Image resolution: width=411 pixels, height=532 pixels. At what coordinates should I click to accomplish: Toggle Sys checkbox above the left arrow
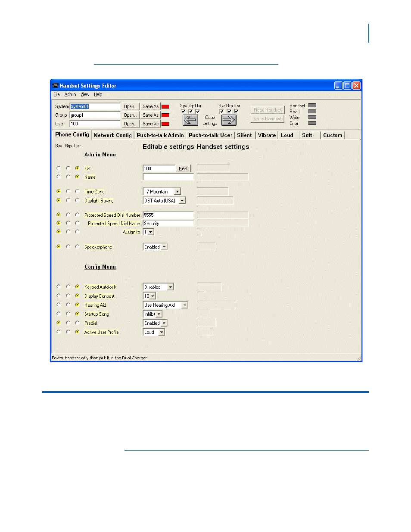click(184, 111)
